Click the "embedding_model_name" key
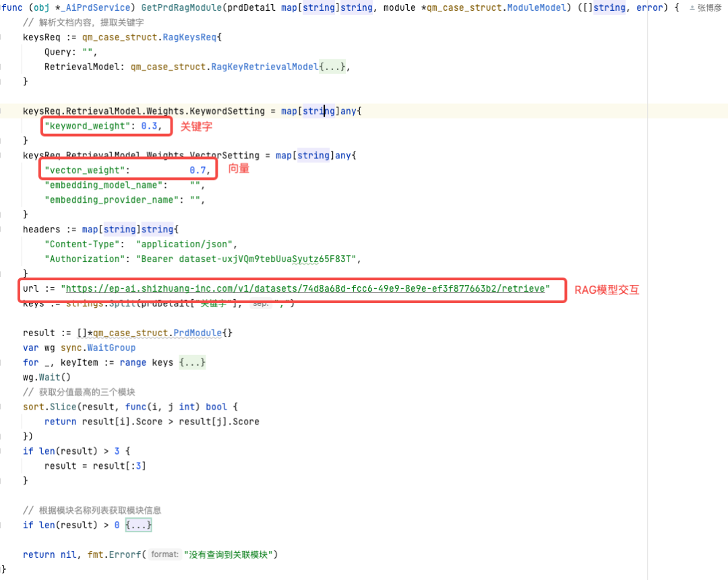Image resolution: width=728 pixels, height=580 pixels. click(x=104, y=185)
